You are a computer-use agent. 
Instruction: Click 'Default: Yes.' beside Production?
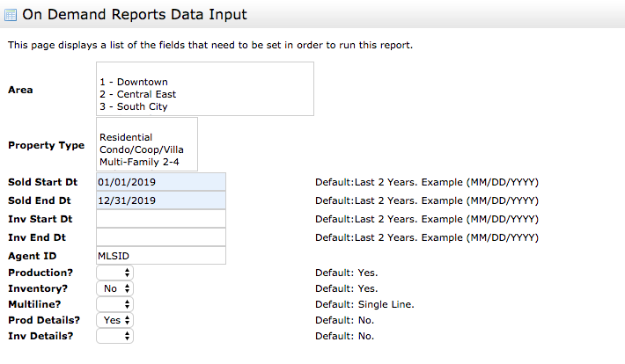click(346, 273)
